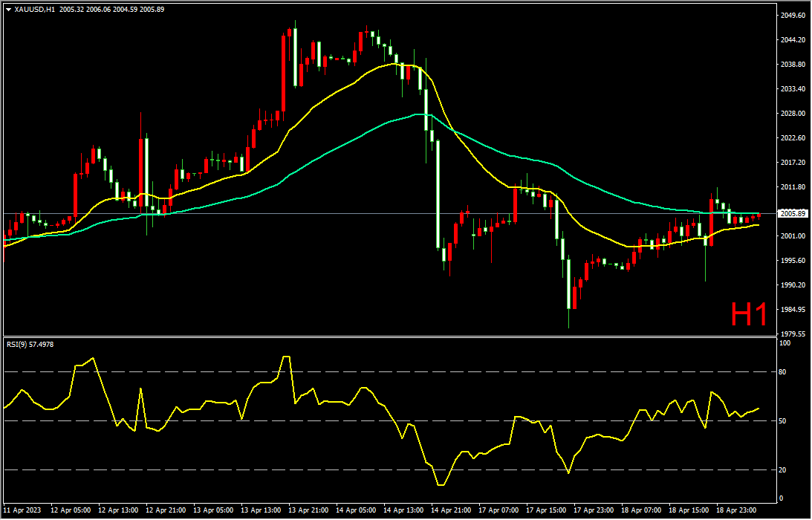Select the RSI scale 50 label
The image size is (812, 520).
click(x=783, y=421)
